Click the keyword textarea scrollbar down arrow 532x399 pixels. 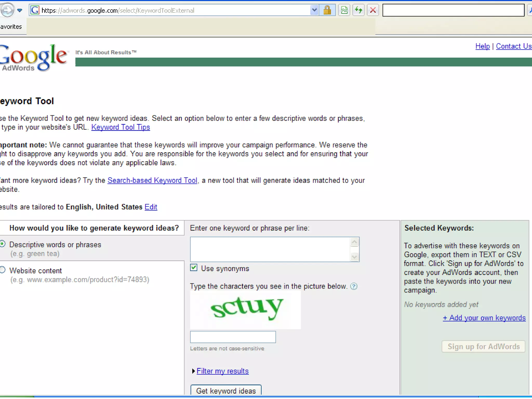click(x=354, y=257)
